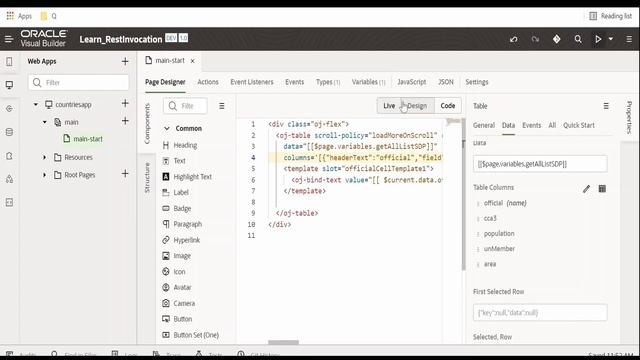Open Mobile Apps navigator icon

9,62
